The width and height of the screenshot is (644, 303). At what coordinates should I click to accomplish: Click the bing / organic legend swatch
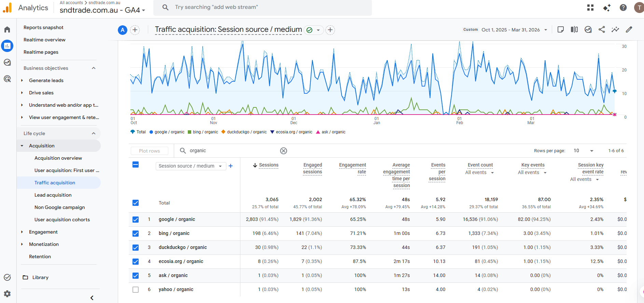point(190,132)
